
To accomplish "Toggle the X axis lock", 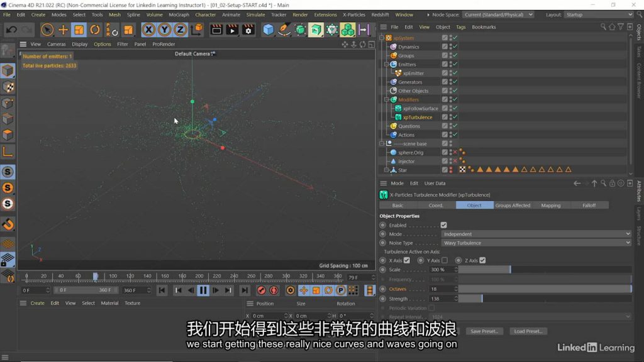I will 148,30.
